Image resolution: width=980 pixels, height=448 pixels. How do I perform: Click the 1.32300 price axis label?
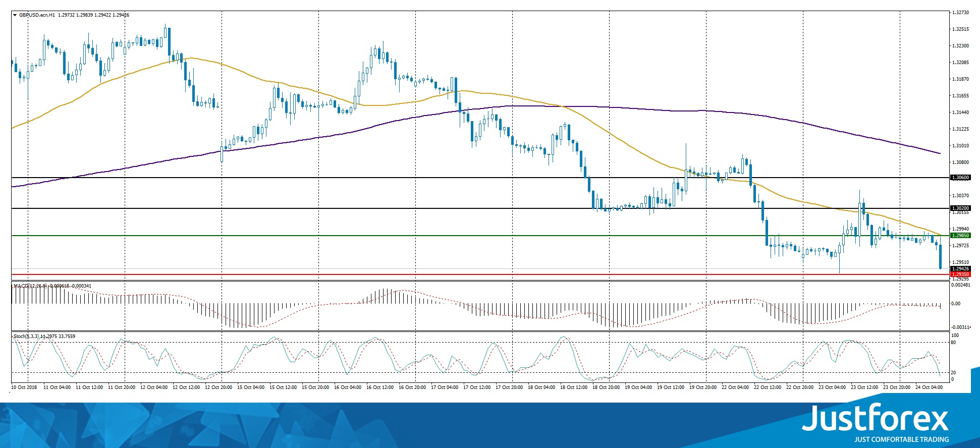pyautogui.click(x=960, y=46)
